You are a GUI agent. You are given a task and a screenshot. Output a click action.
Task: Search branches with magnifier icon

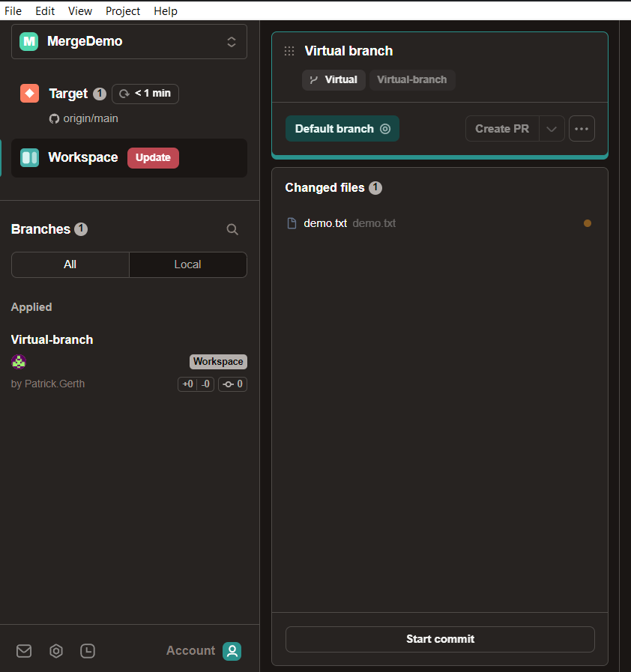tap(232, 229)
